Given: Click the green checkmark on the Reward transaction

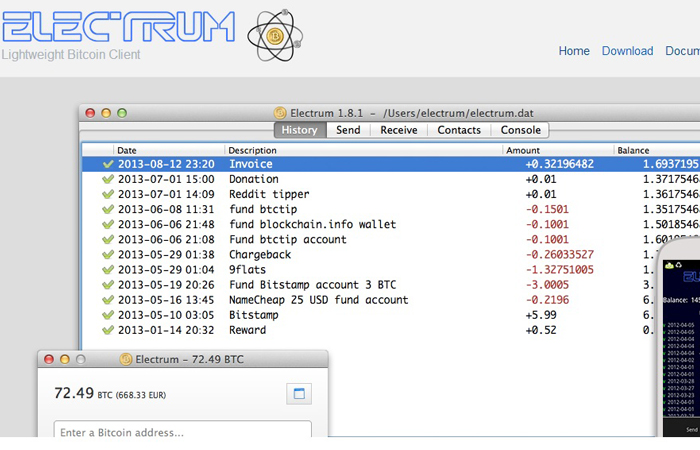Looking at the screenshot, I should 108,330.
